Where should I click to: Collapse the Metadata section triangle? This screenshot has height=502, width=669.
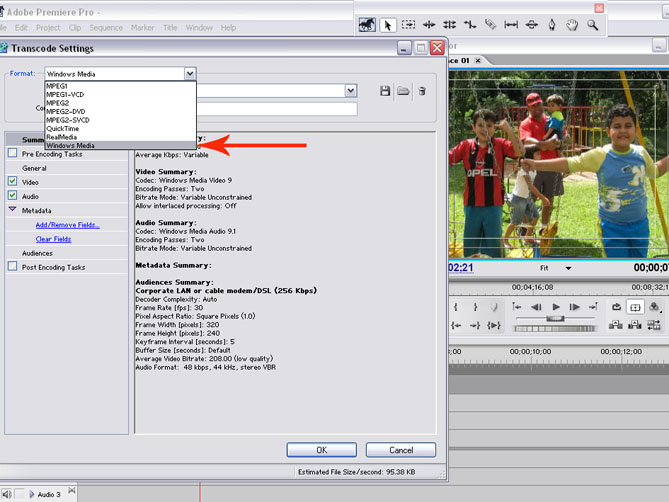coord(13,210)
